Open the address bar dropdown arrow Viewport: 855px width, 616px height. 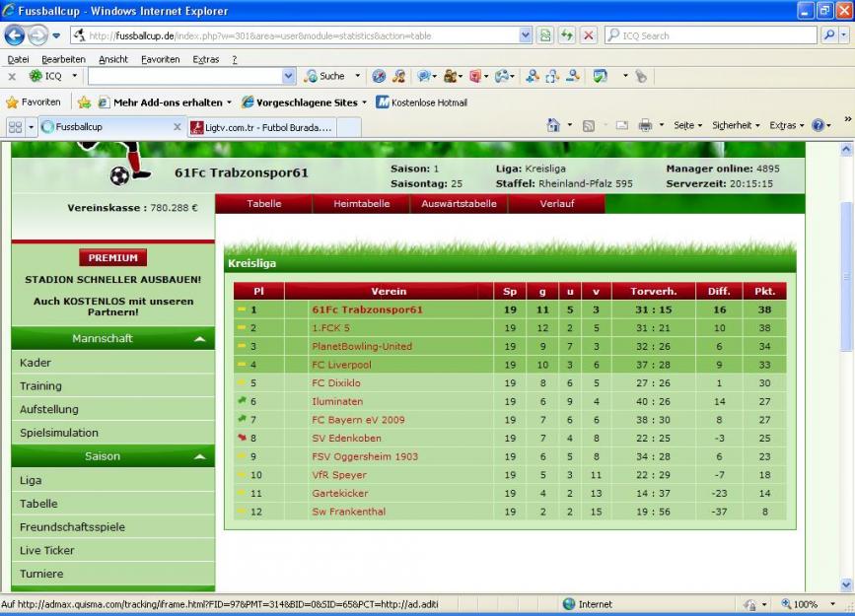525,35
